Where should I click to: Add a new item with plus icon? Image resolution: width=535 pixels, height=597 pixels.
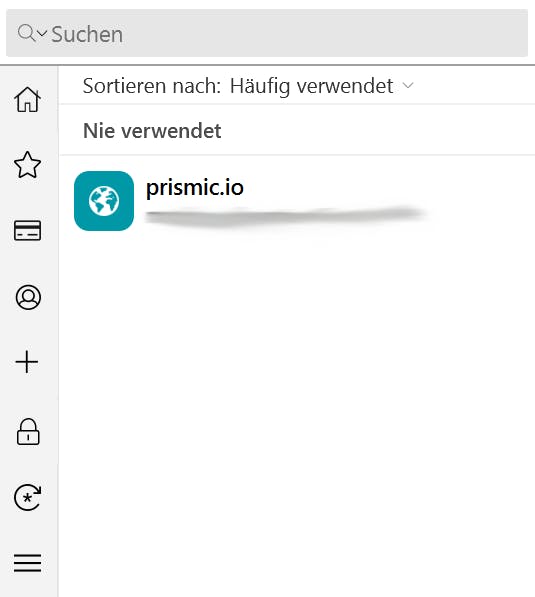click(27, 362)
